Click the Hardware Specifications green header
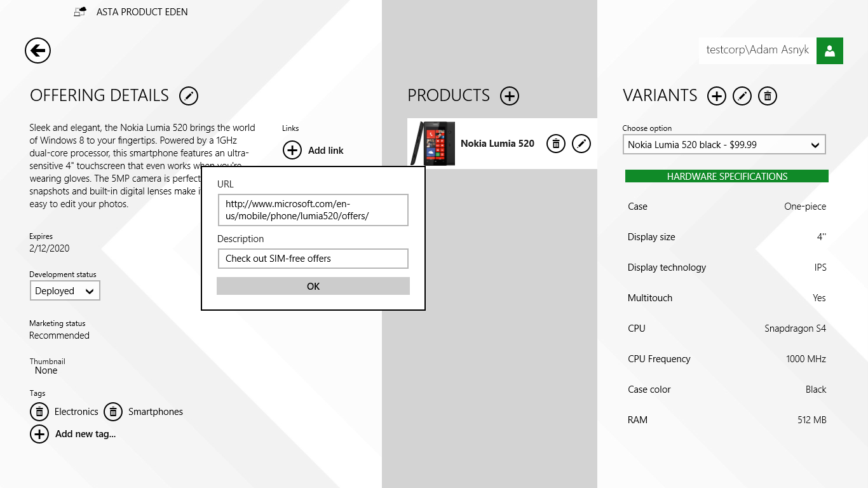 [x=726, y=177]
